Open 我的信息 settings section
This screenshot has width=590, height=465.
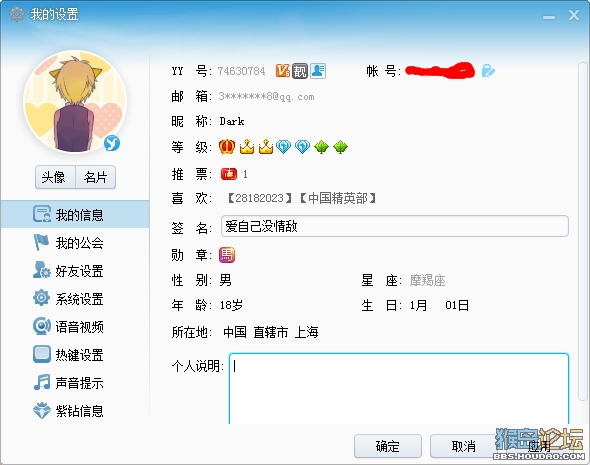click(75, 214)
